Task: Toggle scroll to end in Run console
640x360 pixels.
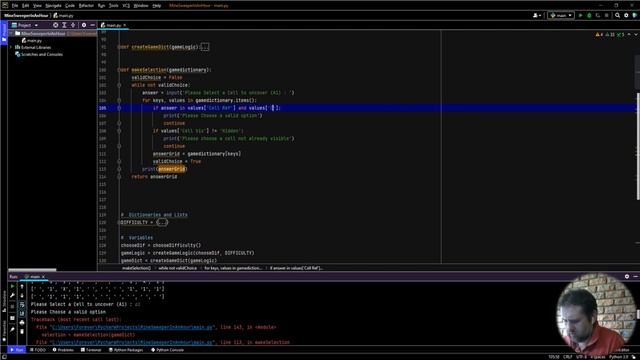Action: 22,313
